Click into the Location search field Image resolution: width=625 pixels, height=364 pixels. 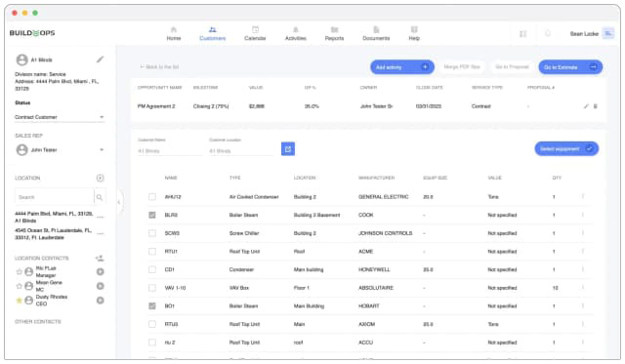click(55, 197)
